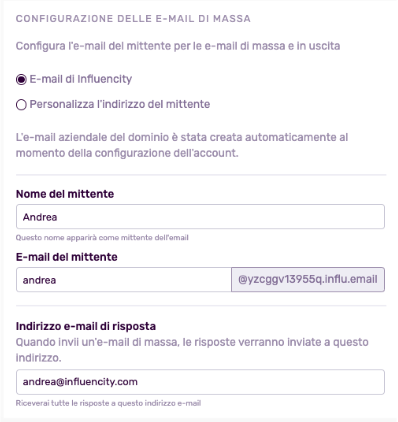Edit the reply address field andrea@influencity.com

click(x=200, y=382)
